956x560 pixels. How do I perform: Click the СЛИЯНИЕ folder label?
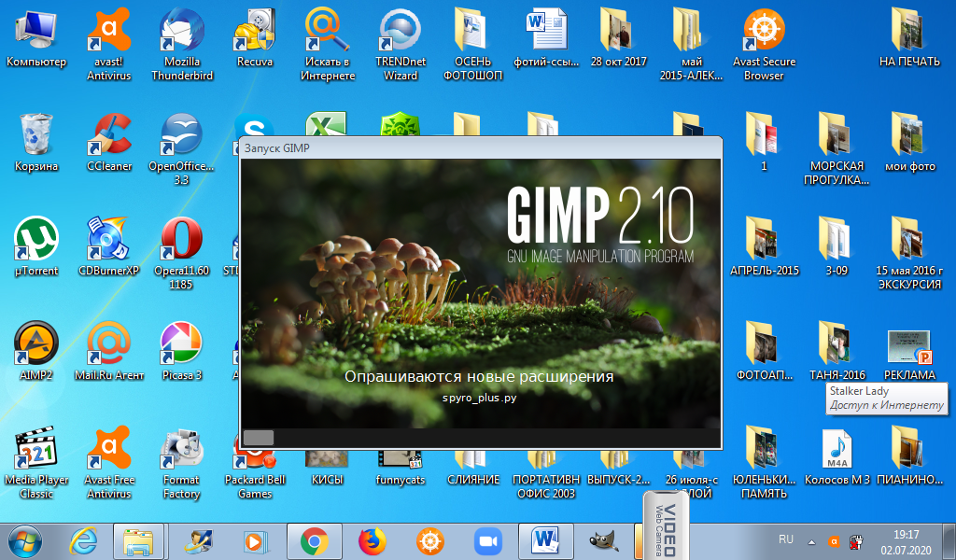point(473,480)
